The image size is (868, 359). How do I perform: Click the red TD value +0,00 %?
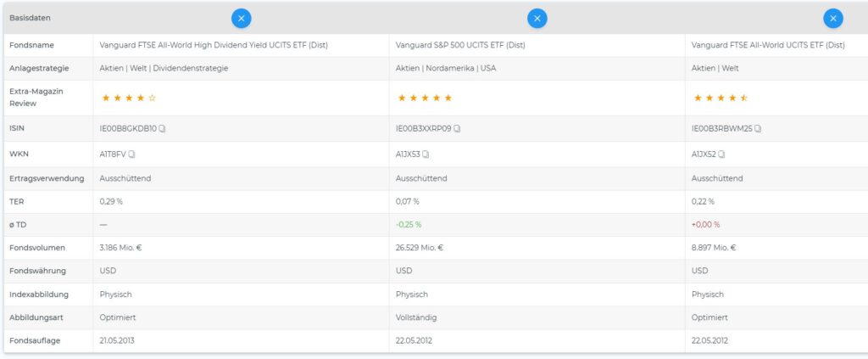706,225
